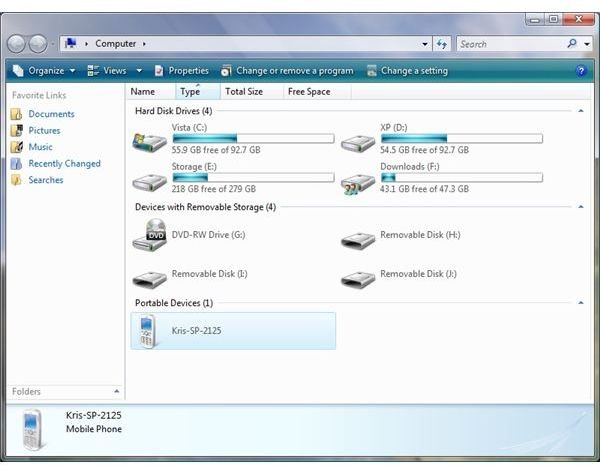Click the Organize toolbar label
Image resolution: width=600 pixels, height=466 pixels.
click(46, 71)
